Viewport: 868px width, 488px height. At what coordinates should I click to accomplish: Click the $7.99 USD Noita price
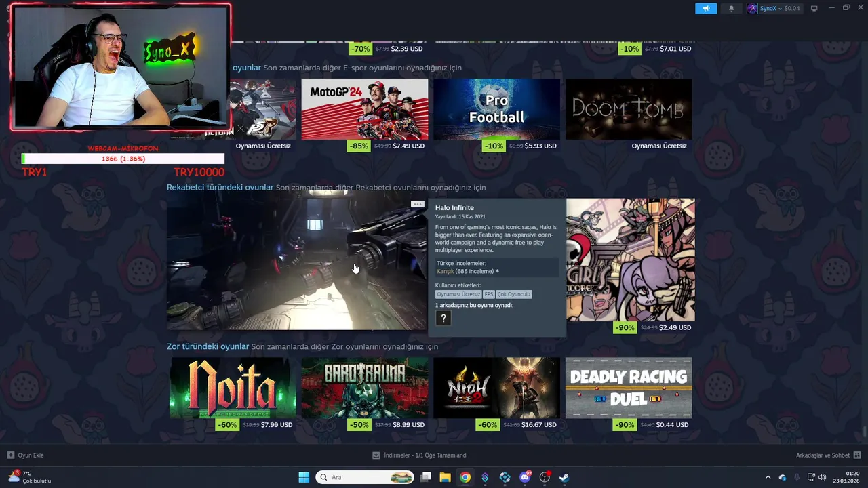pyautogui.click(x=277, y=425)
